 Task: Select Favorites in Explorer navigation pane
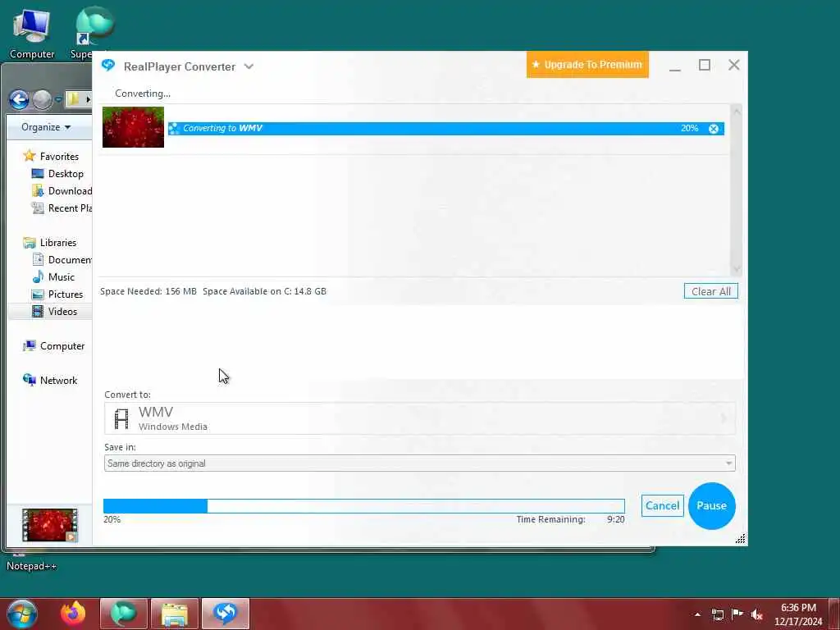point(51,157)
